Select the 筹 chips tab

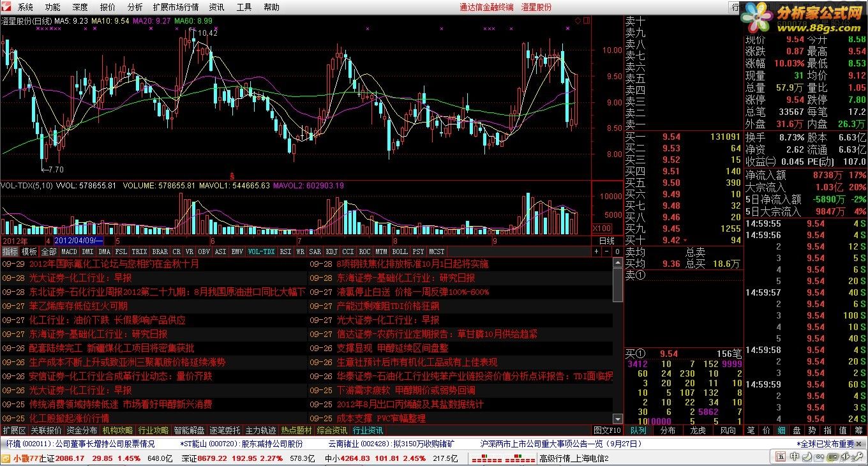click(858, 430)
